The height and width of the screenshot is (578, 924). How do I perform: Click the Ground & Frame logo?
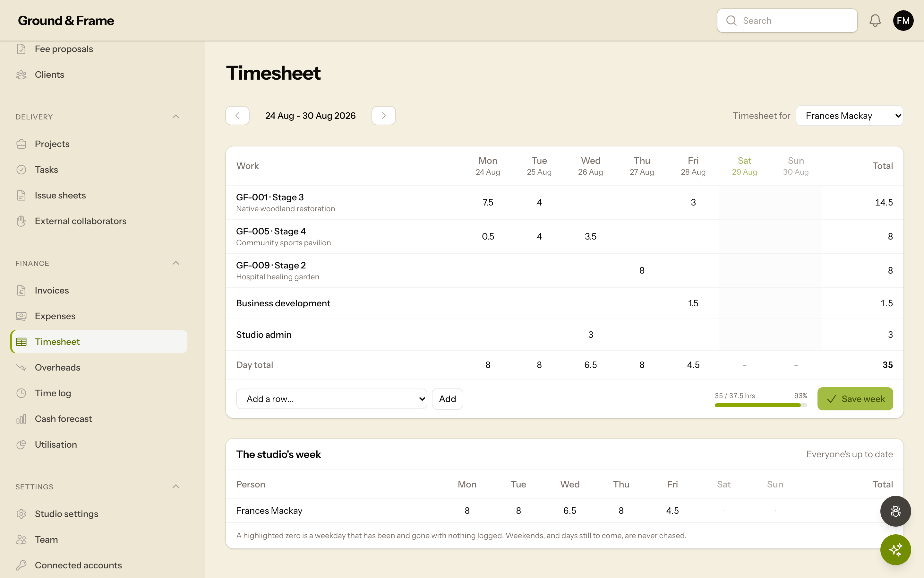pyautogui.click(x=66, y=21)
